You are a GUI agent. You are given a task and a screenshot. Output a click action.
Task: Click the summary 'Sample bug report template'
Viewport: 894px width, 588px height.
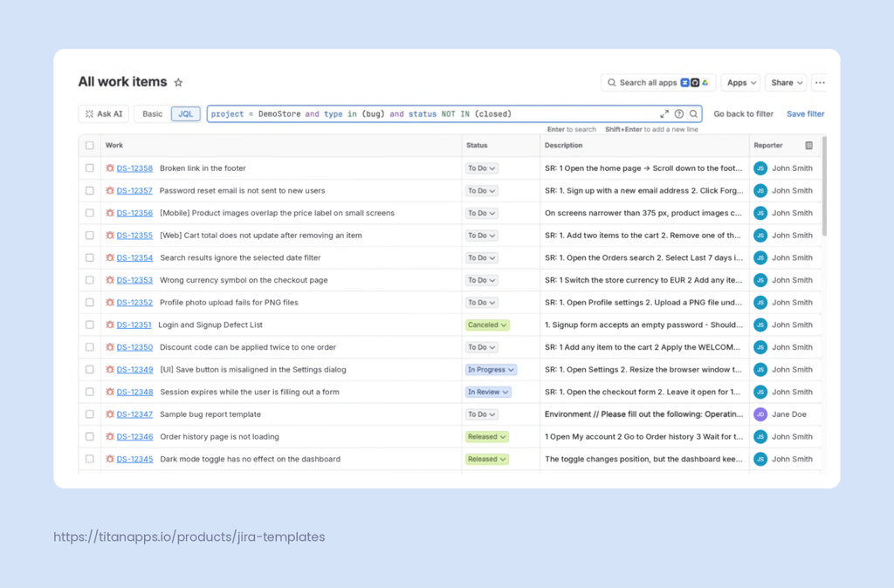210,414
